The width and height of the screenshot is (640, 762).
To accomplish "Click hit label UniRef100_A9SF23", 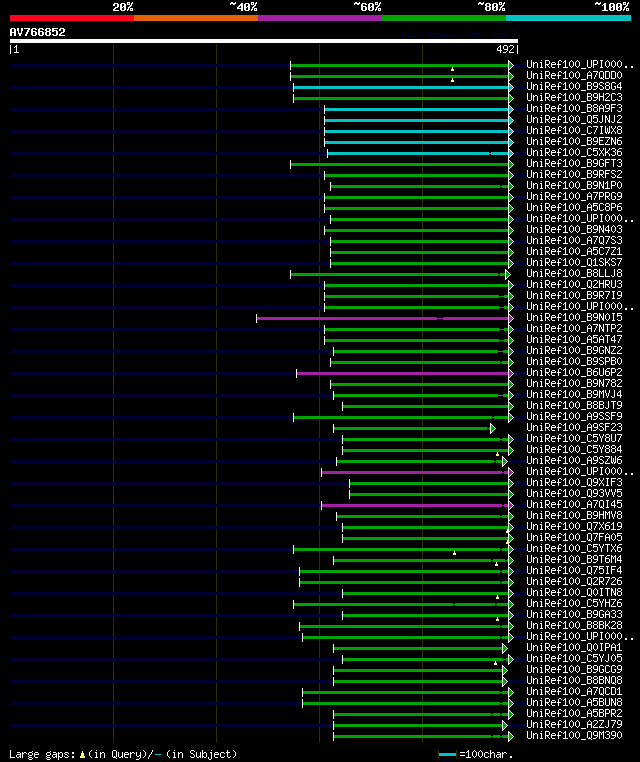I will (x=574, y=427).
